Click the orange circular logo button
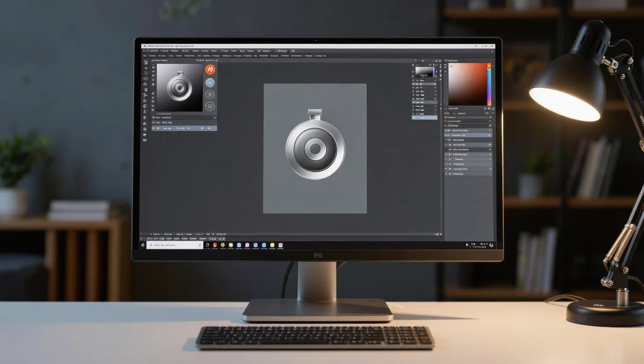Image resolution: width=644 pixels, height=364 pixels. coord(210,70)
